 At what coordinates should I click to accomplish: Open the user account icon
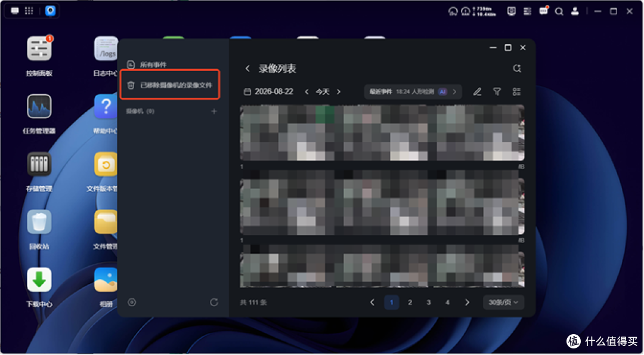coord(575,11)
